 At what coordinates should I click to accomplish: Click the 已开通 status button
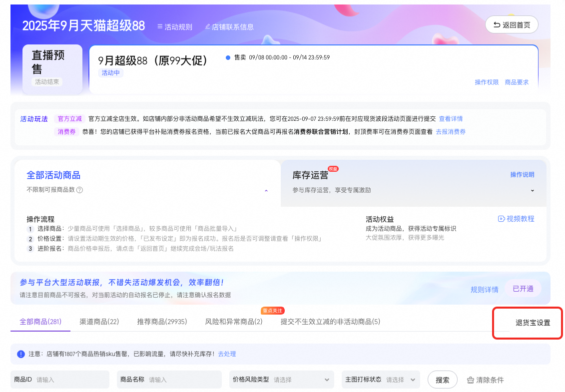(523, 289)
